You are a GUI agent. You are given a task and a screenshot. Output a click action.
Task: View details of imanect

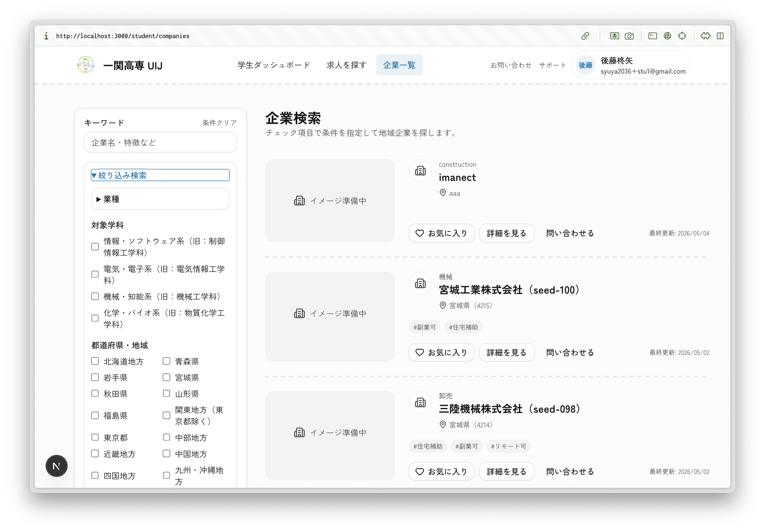tap(507, 233)
